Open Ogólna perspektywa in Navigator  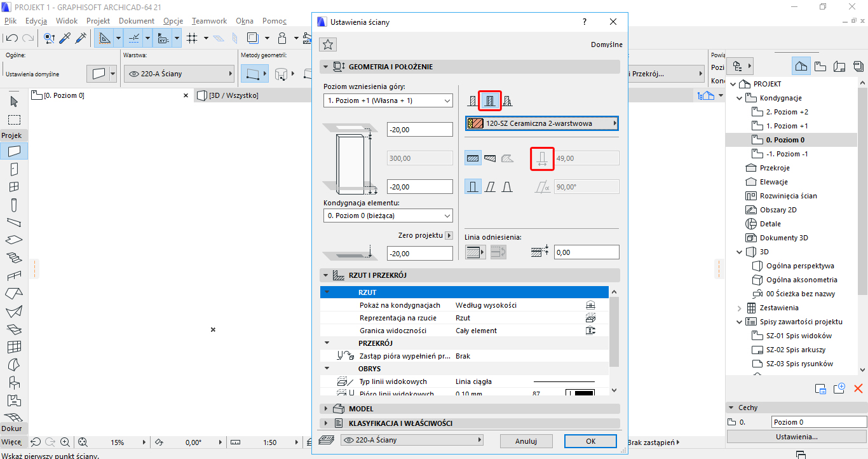[x=800, y=266]
